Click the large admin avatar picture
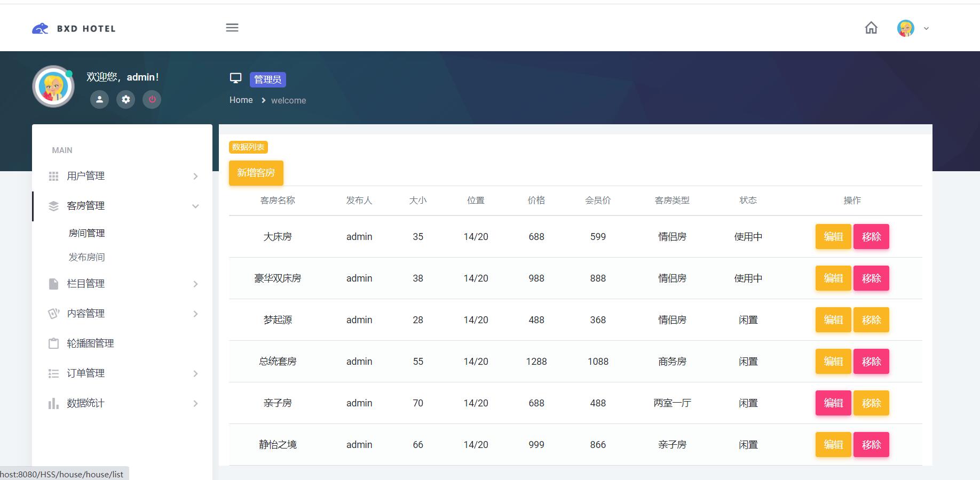 [x=53, y=86]
